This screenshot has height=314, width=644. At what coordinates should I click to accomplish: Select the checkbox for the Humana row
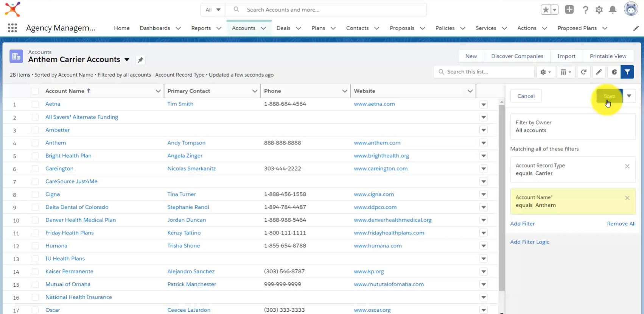pyautogui.click(x=35, y=246)
